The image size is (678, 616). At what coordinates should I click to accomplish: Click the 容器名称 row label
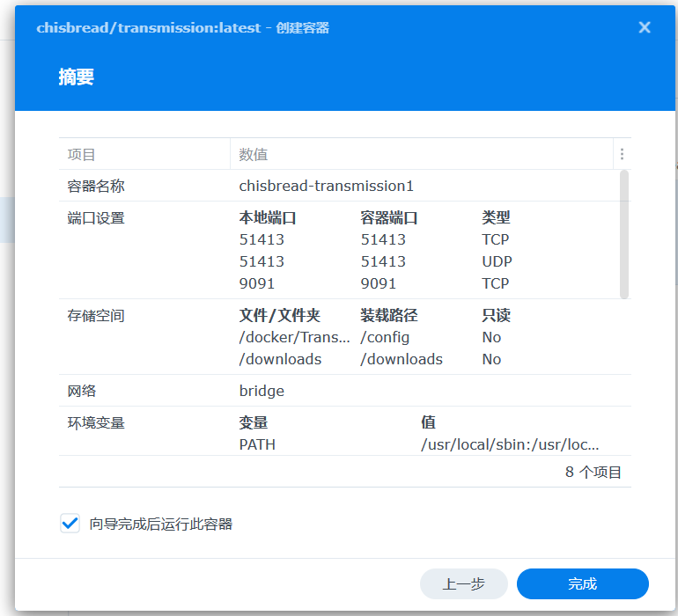[x=96, y=186]
